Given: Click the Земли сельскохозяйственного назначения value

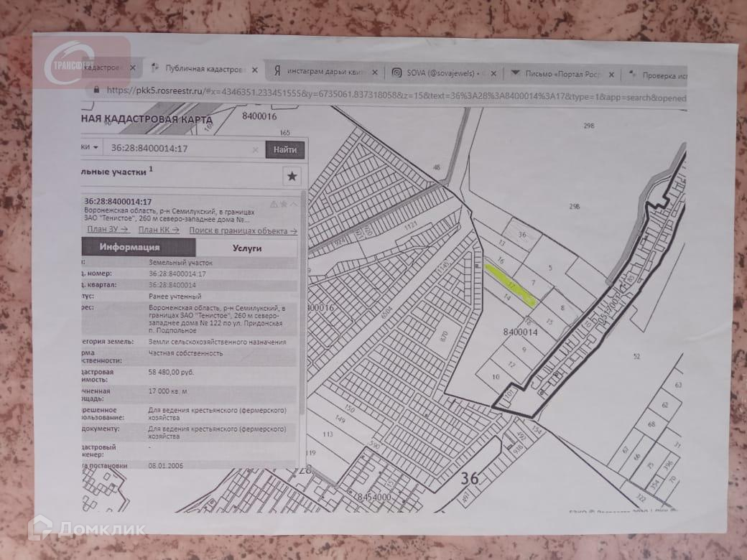Looking at the screenshot, I should click(217, 342).
